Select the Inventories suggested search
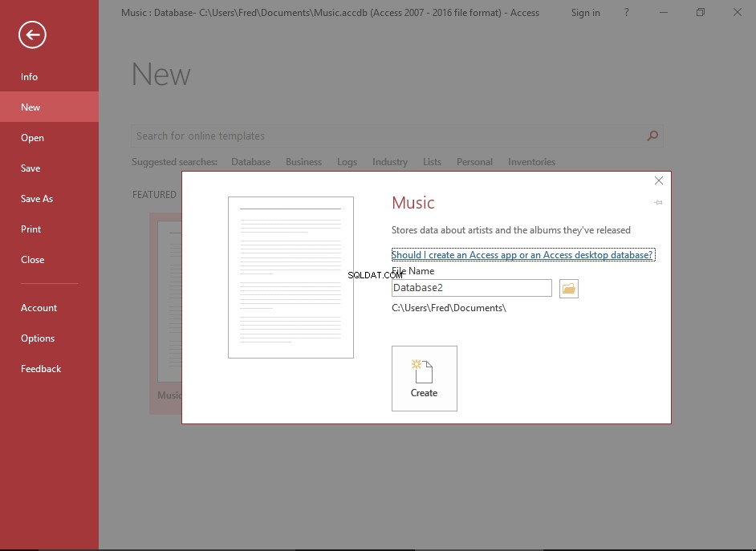 click(x=532, y=162)
